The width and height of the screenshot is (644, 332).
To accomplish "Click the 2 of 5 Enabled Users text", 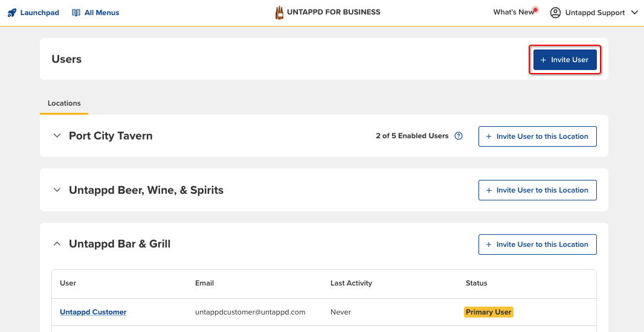I will (412, 136).
